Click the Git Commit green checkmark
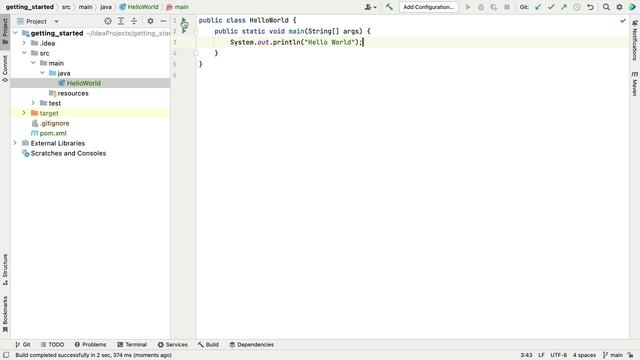Screen dimensions: 640x360 [551, 7]
